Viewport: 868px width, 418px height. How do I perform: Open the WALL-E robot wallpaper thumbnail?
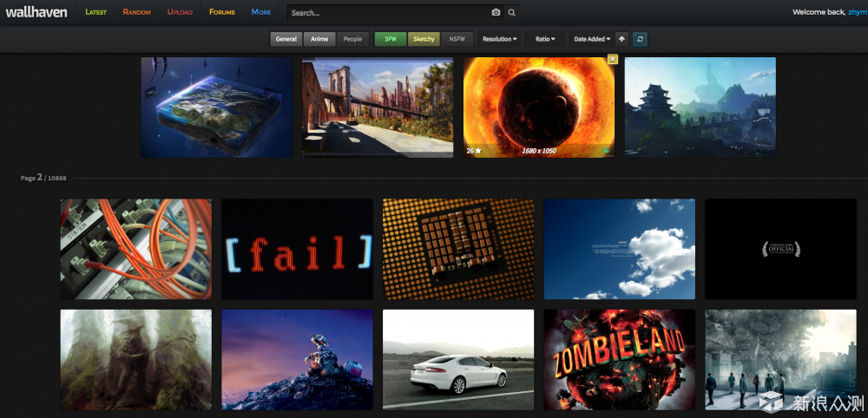pos(297,360)
